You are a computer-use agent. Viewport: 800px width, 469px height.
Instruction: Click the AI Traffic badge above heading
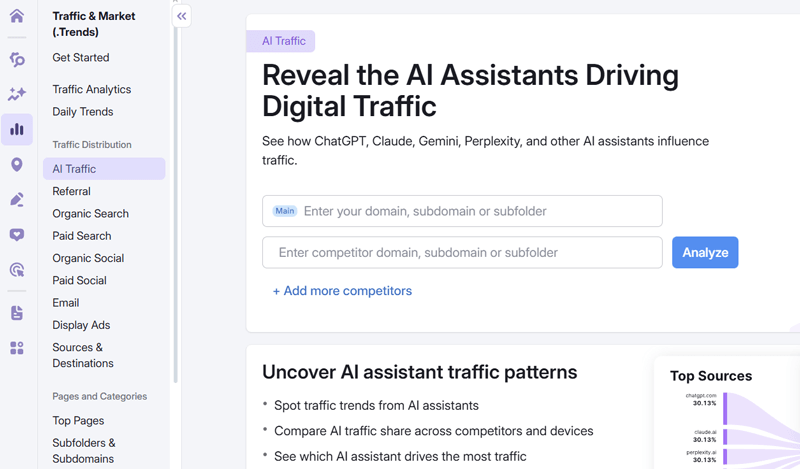(x=281, y=41)
